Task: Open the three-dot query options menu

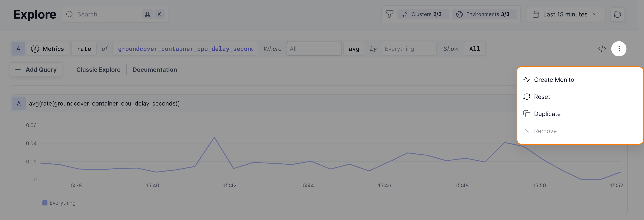Action: [x=619, y=49]
